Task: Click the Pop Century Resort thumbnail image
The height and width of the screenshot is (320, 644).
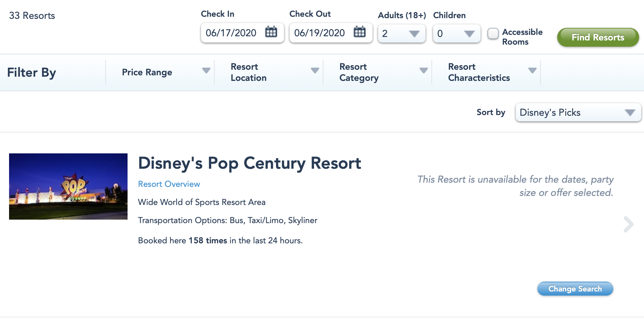Action: coord(68,186)
